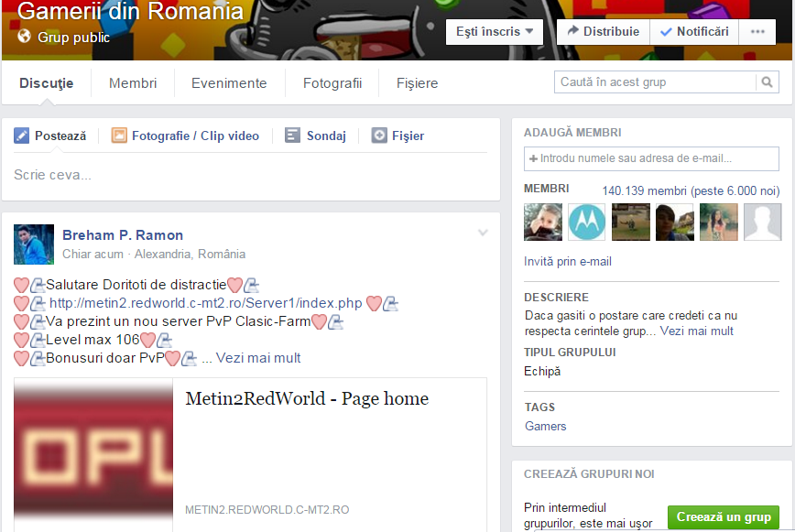The width and height of the screenshot is (795, 532).
Task: Open the Fişiere tab
Action: 418,83
